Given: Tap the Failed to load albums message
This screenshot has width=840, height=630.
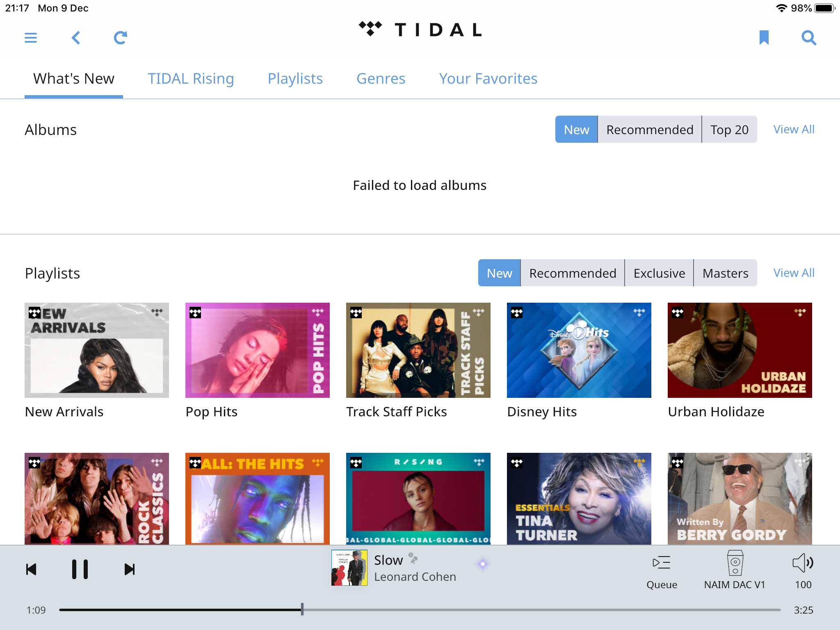Looking at the screenshot, I should [x=420, y=185].
